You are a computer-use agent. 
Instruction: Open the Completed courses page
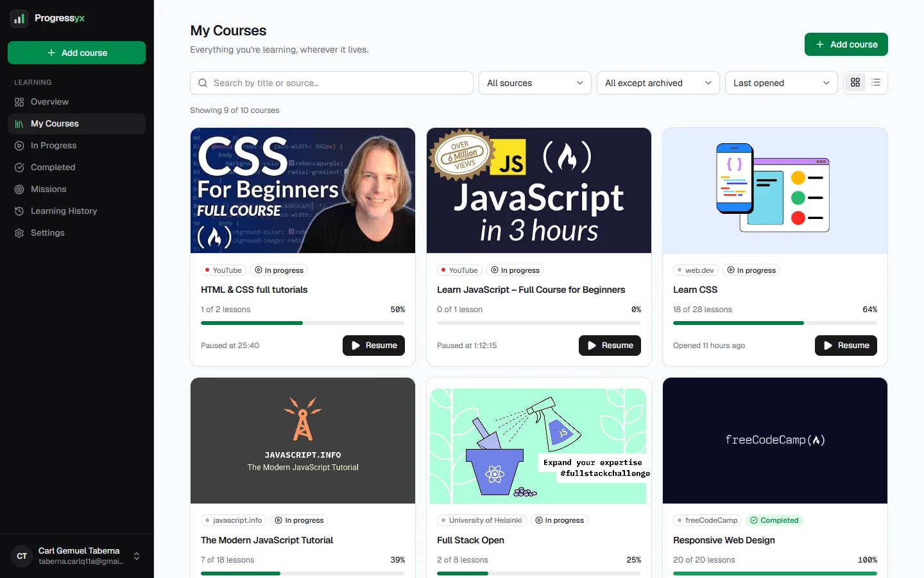point(76,168)
